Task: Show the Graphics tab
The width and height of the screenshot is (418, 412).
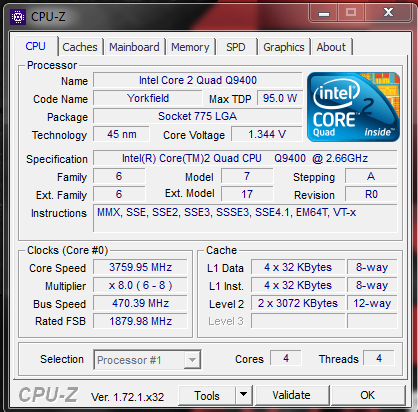Action: pyautogui.click(x=284, y=47)
